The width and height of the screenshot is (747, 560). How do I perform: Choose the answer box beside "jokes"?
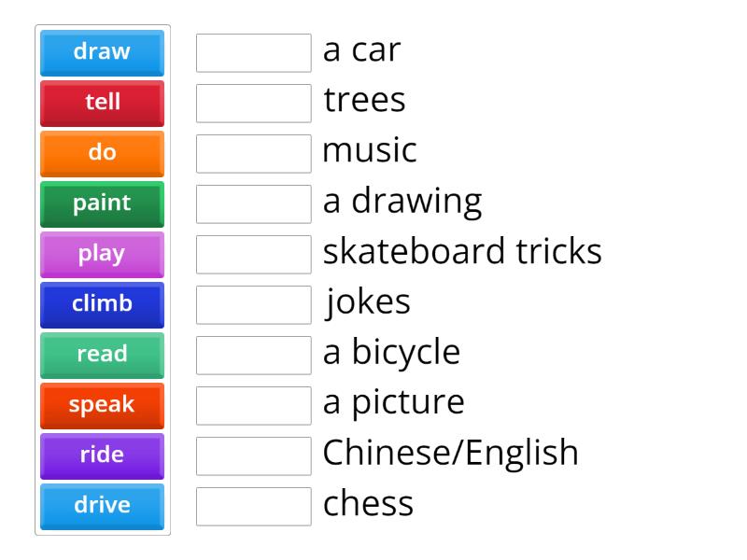(x=254, y=305)
